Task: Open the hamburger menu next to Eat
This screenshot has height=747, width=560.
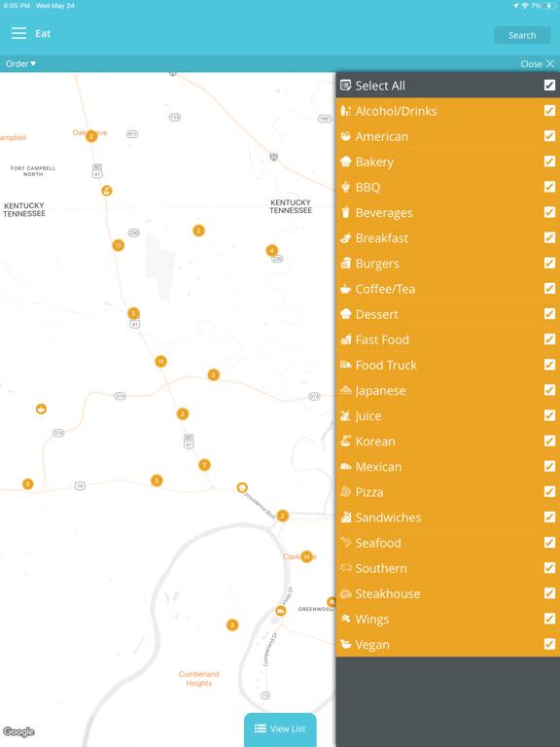Action: click(18, 33)
